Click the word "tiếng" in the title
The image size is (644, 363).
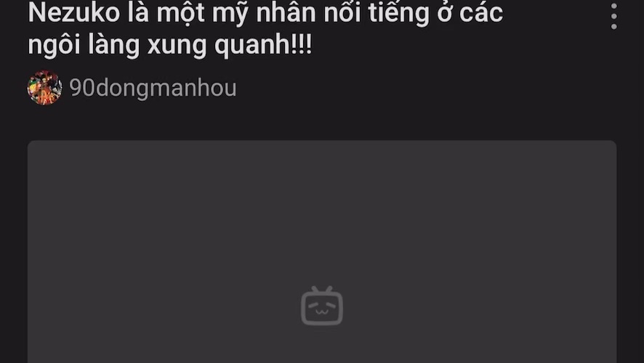(398, 15)
